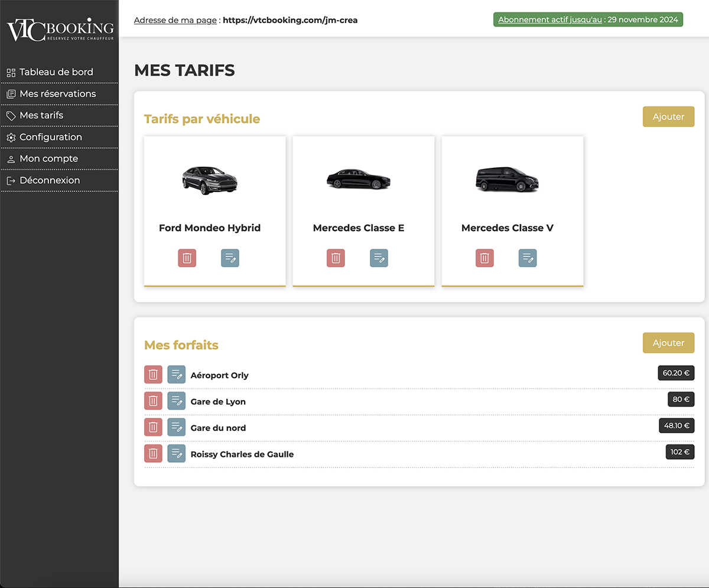Image resolution: width=709 pixels, height=588 pixels.
Task: Click the 80 € price badge
Action: pyautogui.click(x=681, y=399)
